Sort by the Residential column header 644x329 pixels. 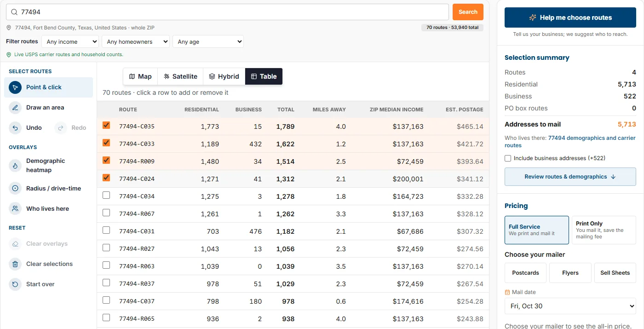coord(201,110)
